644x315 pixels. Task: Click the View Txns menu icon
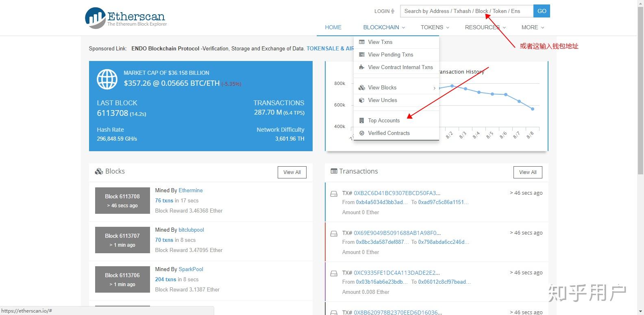pyautogui.click(x=362, y=42)
